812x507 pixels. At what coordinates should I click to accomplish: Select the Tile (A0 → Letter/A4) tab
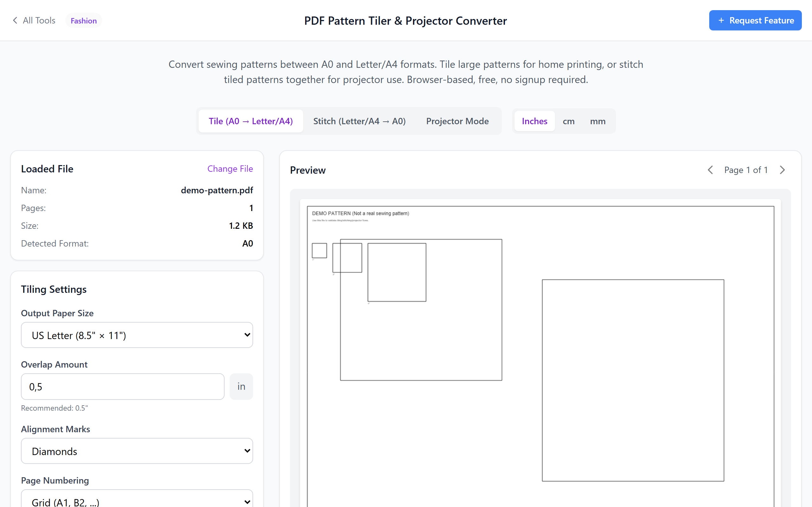click(x=251, y=121)
